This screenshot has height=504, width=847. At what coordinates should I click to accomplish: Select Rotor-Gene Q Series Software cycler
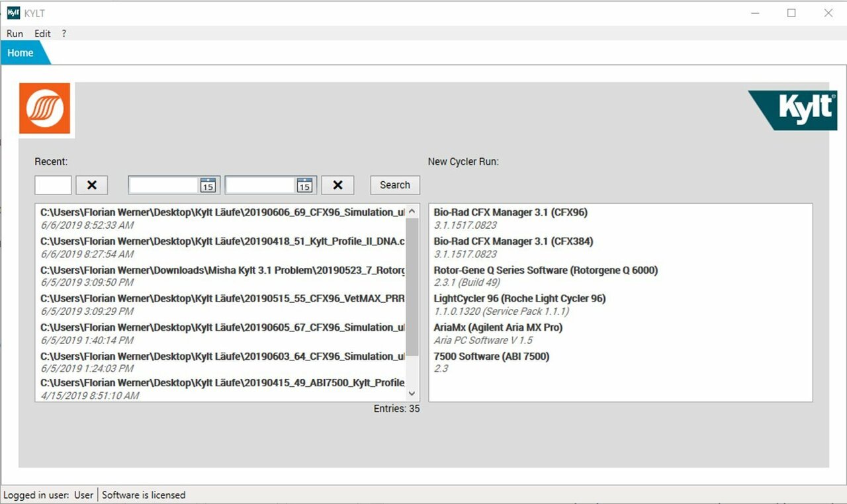pos(545,270)
